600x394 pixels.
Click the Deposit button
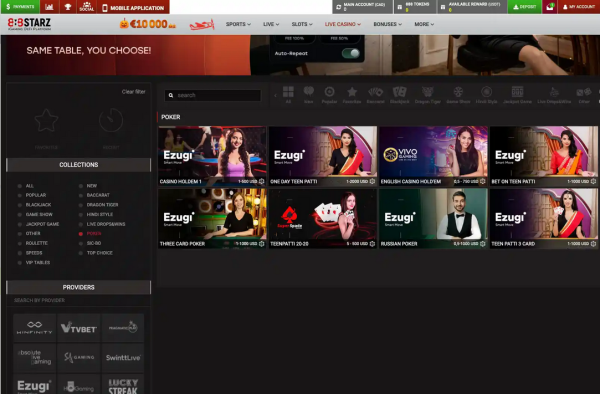pyautogui.click(x=524, y=7)
